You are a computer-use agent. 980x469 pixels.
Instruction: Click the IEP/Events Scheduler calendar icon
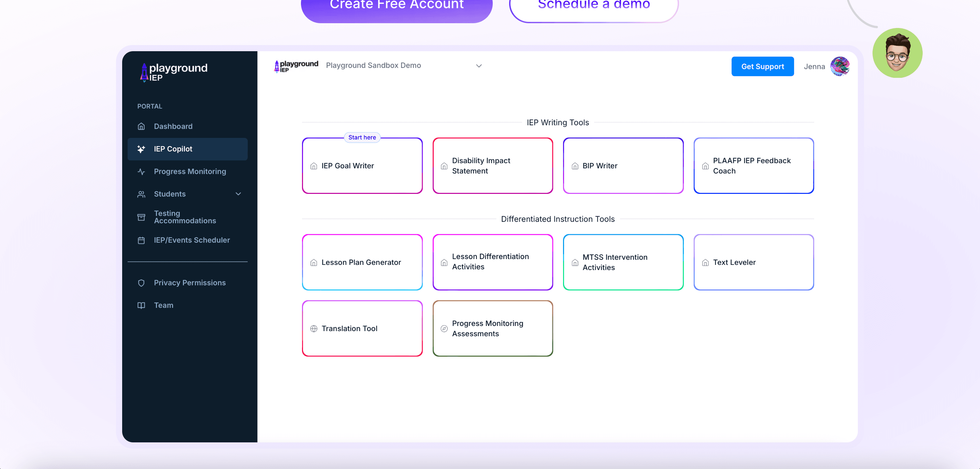pos(141,240)
